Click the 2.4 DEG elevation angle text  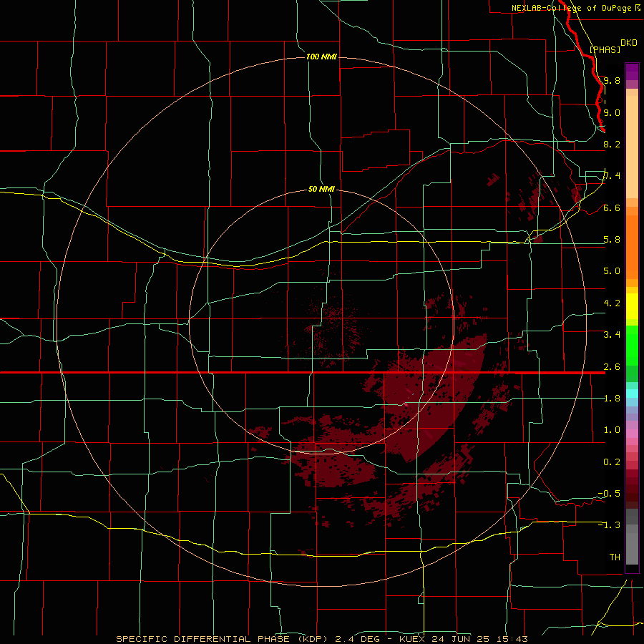[358, 639]
